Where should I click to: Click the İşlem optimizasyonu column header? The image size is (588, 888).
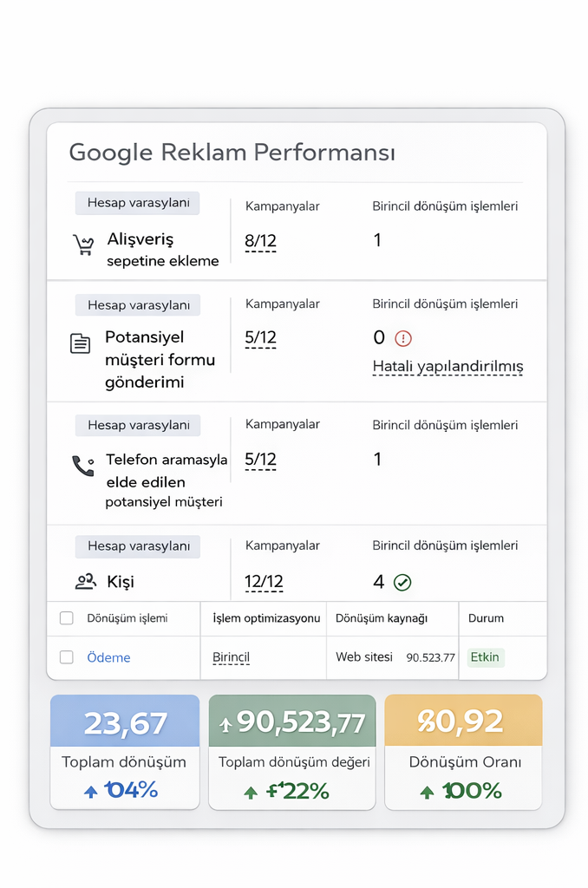coord(266,617)
